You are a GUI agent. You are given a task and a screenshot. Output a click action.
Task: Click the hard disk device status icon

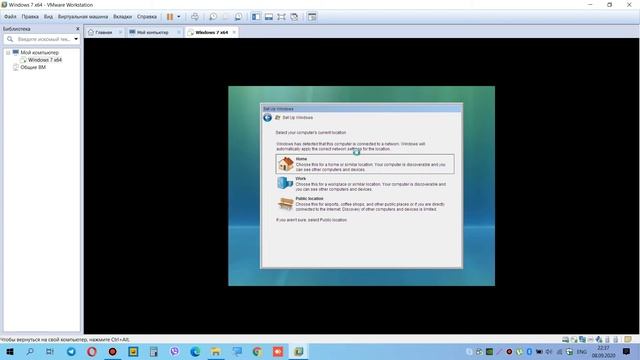pos(565,339)
